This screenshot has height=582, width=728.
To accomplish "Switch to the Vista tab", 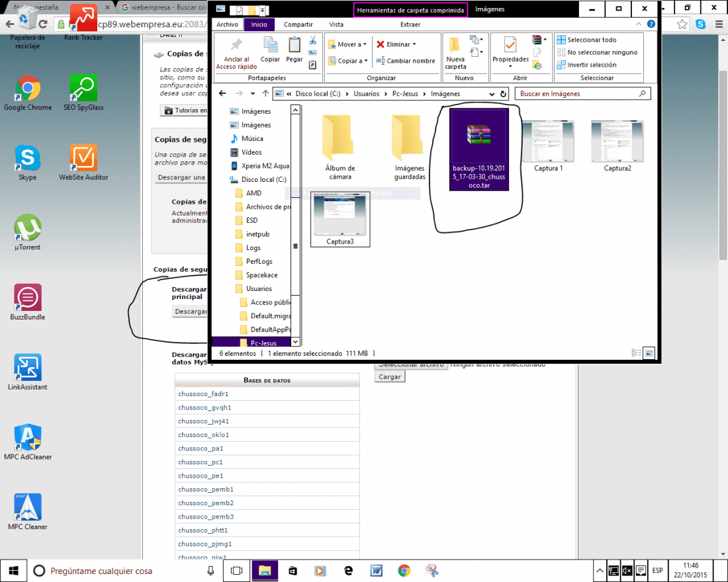I will 336,24.
